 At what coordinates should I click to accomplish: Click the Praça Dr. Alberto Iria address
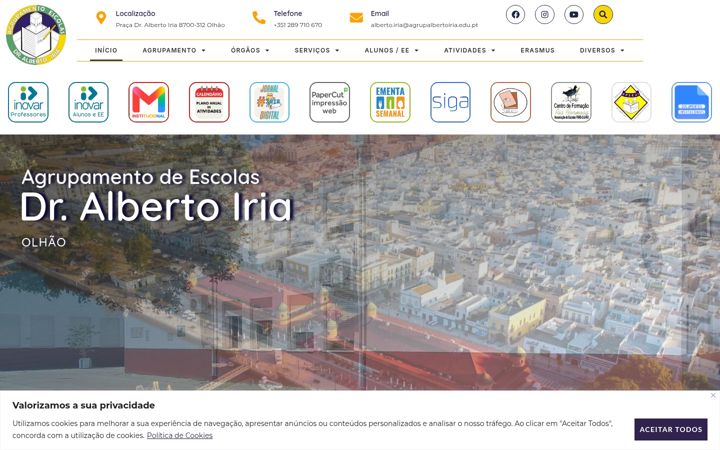[170, 25]
